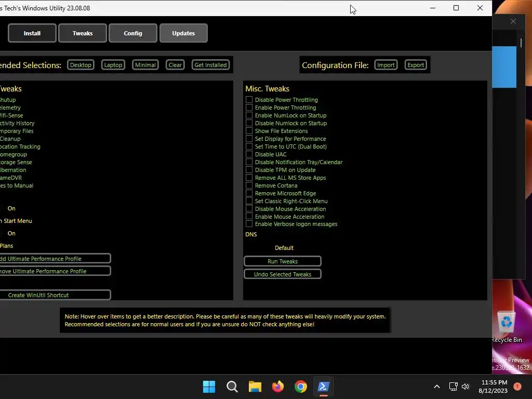Check Enable Power Throttling

[x=249, y=108]
